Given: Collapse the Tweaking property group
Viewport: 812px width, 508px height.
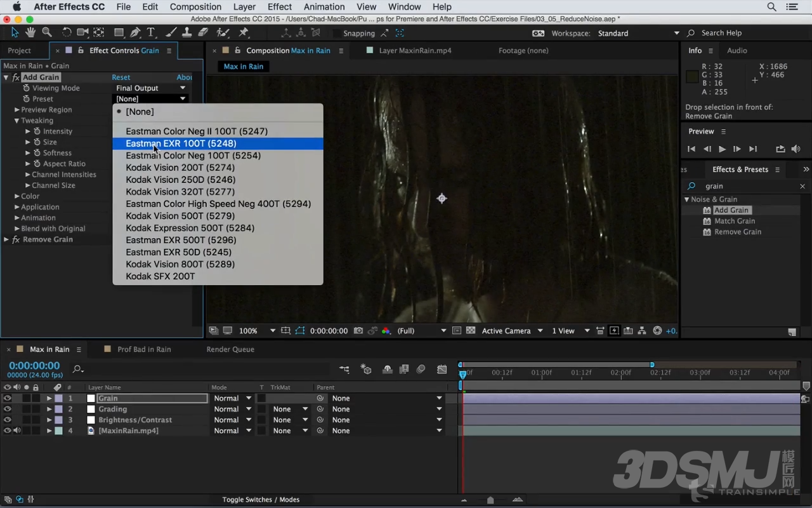Looking at the screenshot, I should point(17,121).
